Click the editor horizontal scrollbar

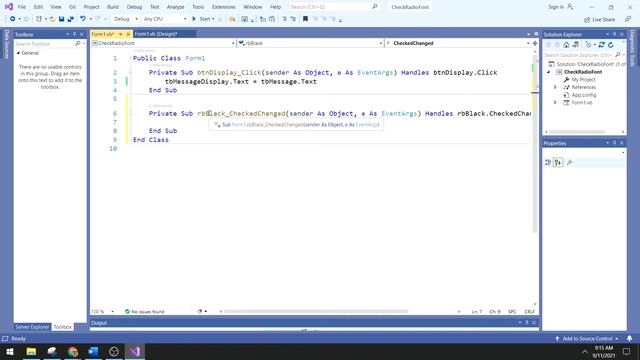(316, 311)
